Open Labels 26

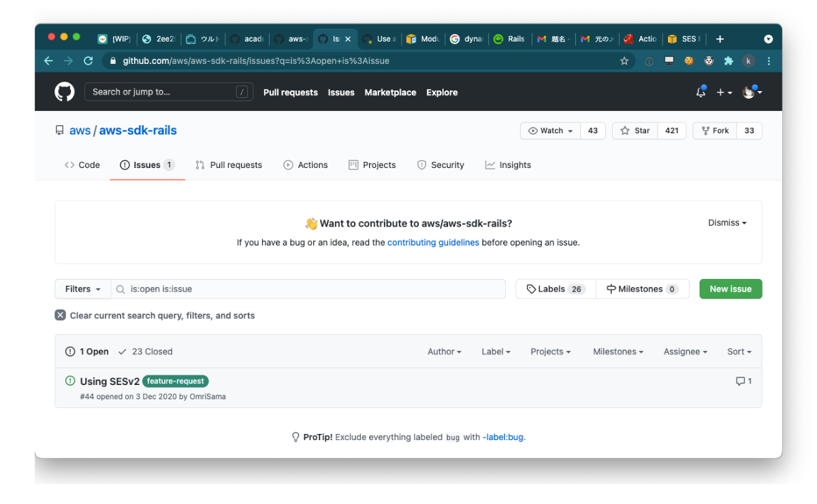click(x=556, y=289)
